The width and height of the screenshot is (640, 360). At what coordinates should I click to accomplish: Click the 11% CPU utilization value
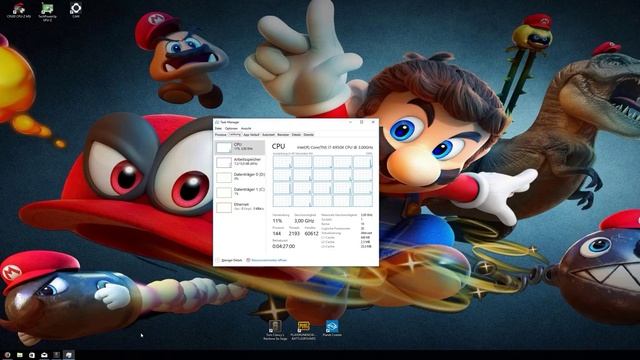pyautogui.click(x=277, y=221)
